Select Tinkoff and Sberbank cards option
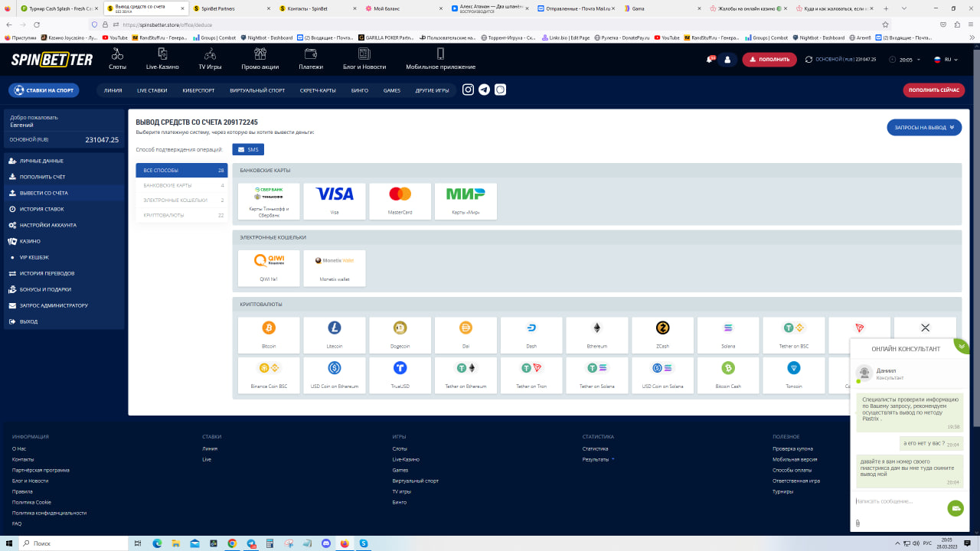This screenshot has height=551, width=980. tap(269, 201)
